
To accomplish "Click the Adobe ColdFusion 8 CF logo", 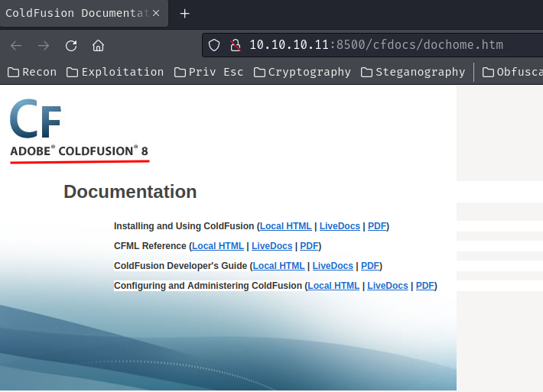I will point(36,118).
